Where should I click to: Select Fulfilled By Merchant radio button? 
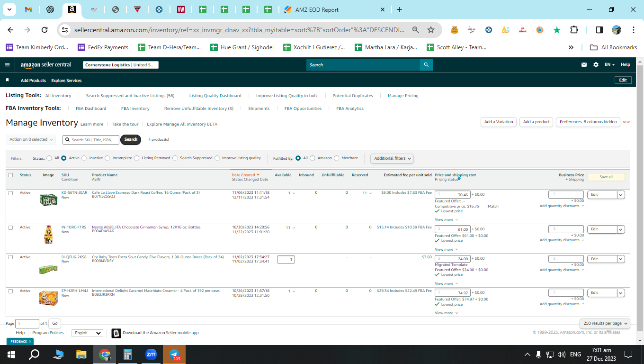tap(337, 158)
